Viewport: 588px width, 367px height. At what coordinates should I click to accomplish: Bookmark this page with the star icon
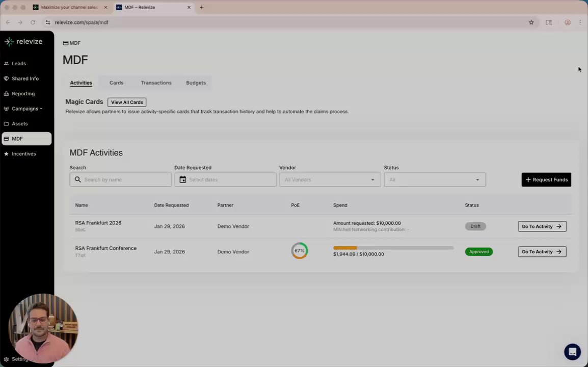click(x=531, y=22)
